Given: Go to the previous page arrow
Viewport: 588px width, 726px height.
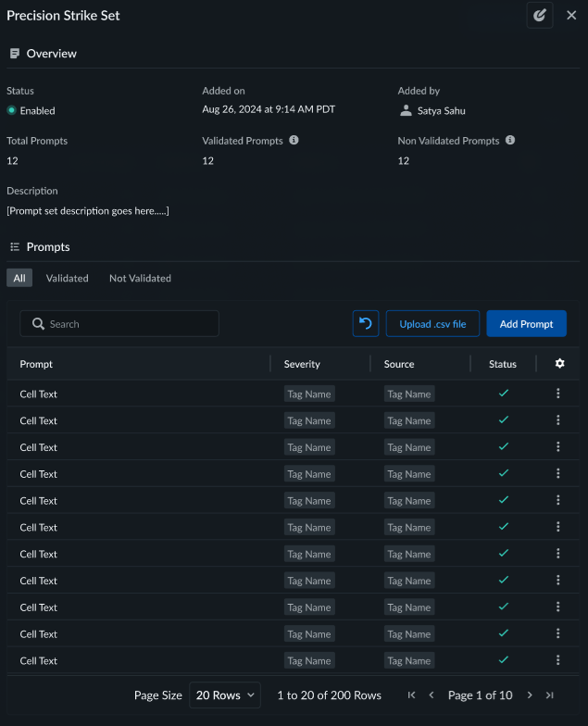Looking at the screenshot, I should point(432,695).
